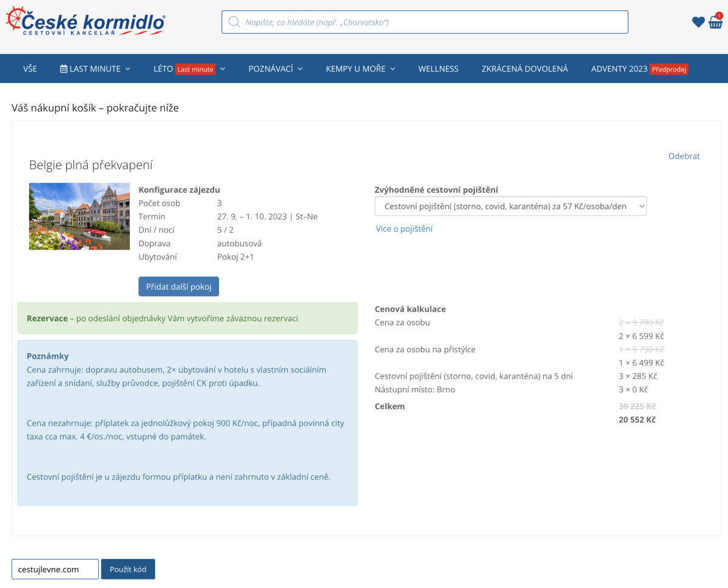This screenshot has width=728, height=588.
Task: Click the Belgium trip thumbnail photo
Action: 79,216
